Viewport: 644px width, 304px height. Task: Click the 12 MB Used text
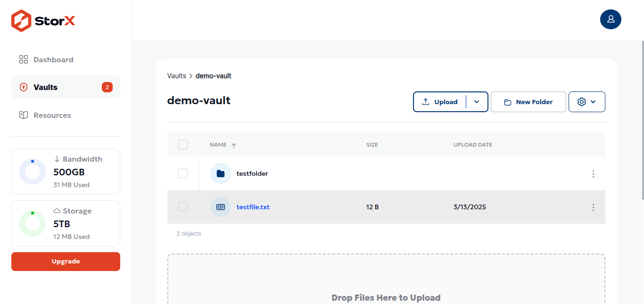click(x=71, y=237)
